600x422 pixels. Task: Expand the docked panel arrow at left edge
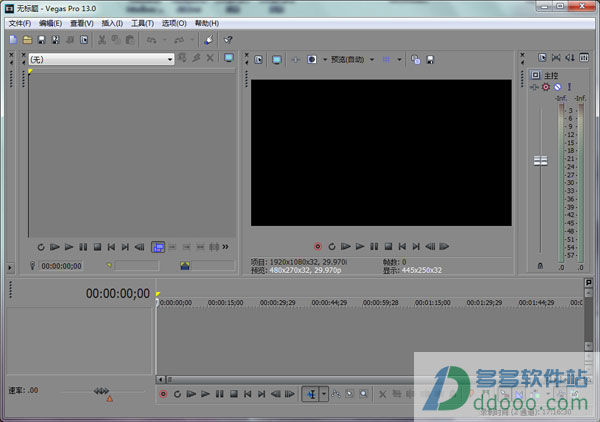10,267
